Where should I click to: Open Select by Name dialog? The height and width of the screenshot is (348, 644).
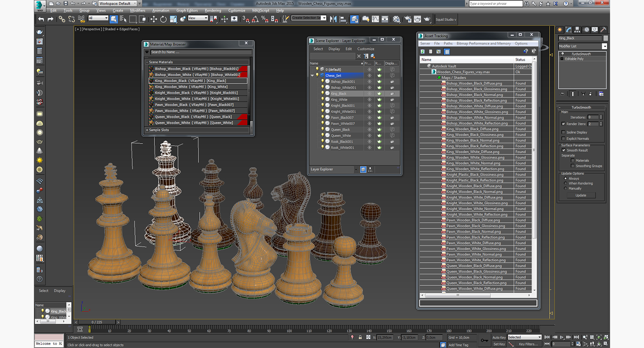tap(123, 19)
